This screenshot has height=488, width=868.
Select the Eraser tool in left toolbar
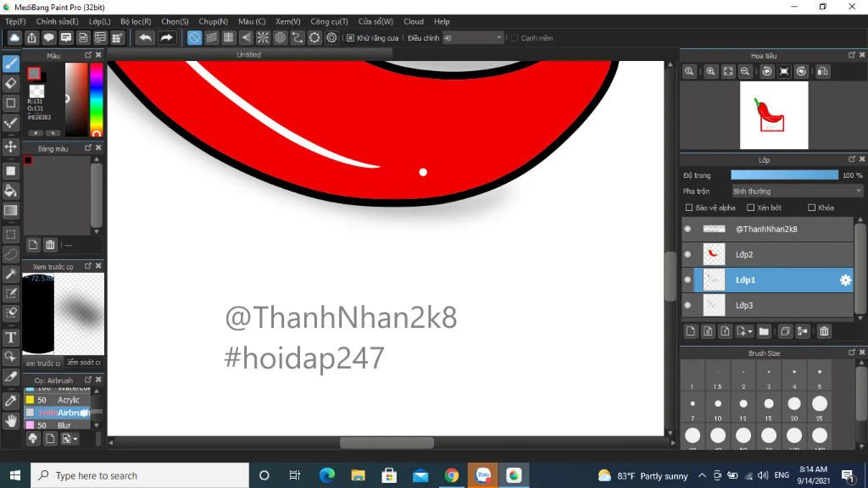coord(10,83)
